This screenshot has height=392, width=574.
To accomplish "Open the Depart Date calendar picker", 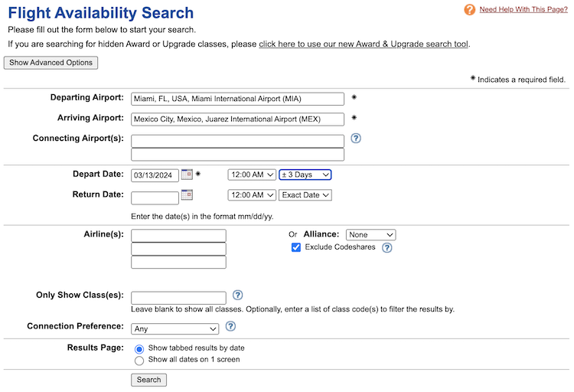I will coord(187,175).
